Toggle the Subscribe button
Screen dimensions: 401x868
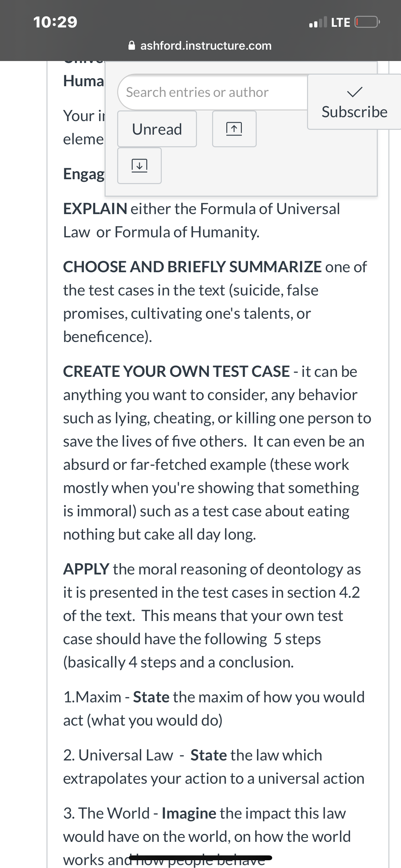355,102
